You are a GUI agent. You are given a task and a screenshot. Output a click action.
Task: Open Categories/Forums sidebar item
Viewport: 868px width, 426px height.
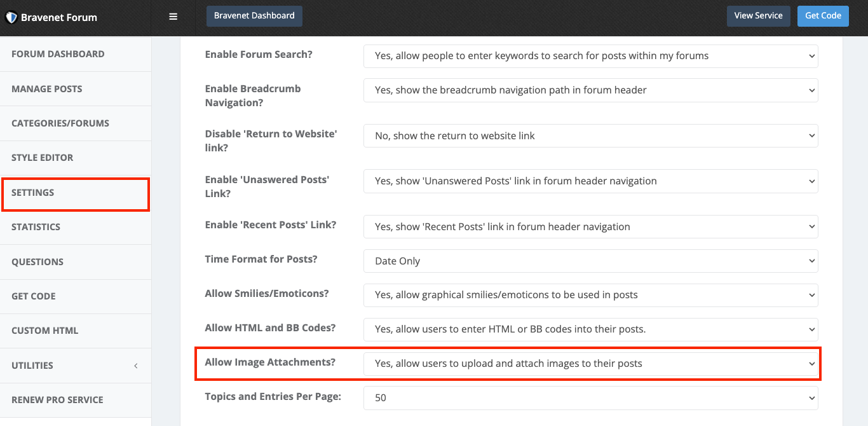tap(60, 123)
